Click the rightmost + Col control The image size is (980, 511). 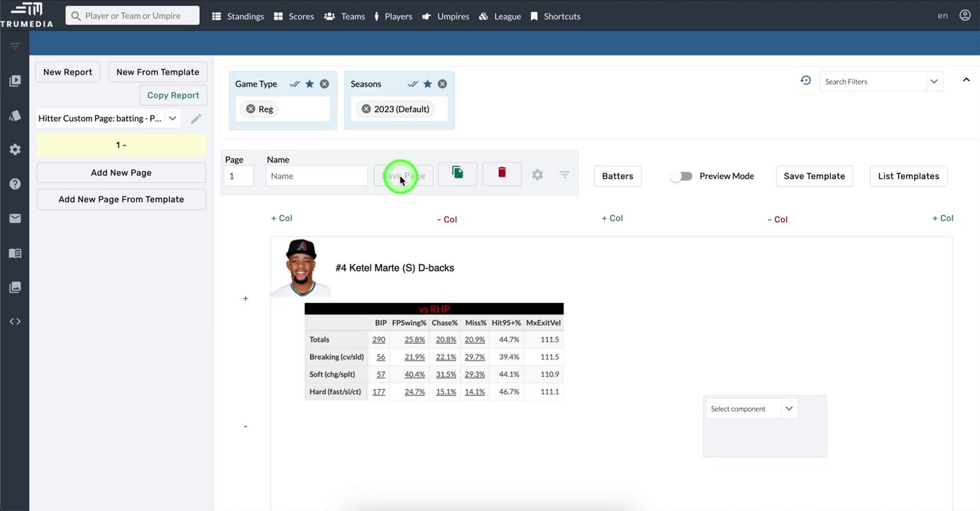943,219
